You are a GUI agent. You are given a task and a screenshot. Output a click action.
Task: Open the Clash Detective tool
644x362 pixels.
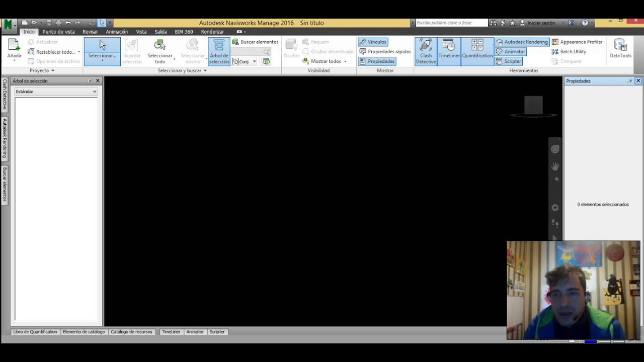tap(426, 51)
